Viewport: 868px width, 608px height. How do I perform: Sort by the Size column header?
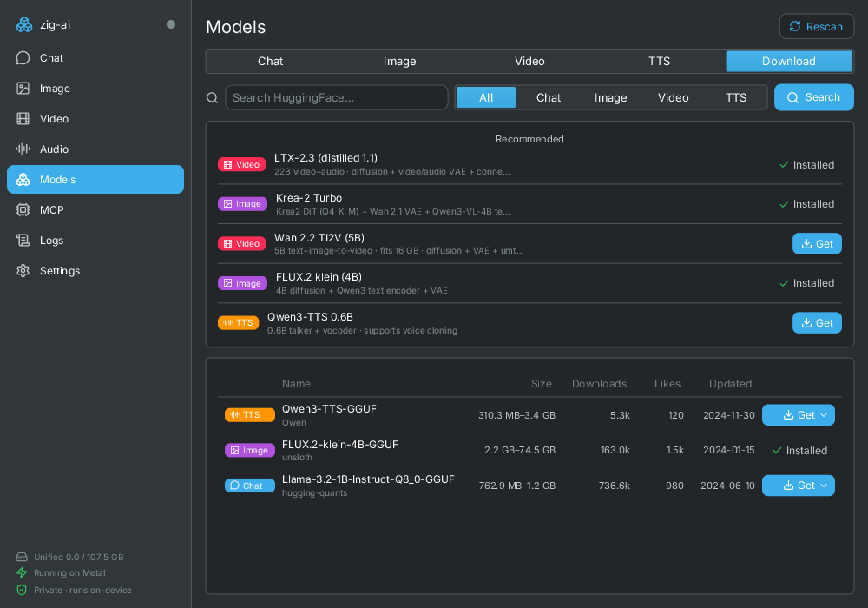542,384
